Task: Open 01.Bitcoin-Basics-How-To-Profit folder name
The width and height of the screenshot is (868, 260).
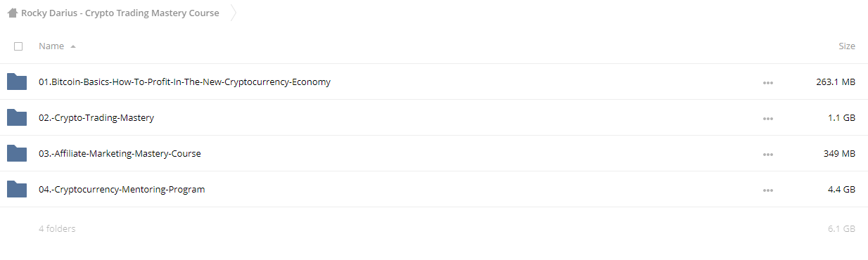Action: click(x=184, y=82)
